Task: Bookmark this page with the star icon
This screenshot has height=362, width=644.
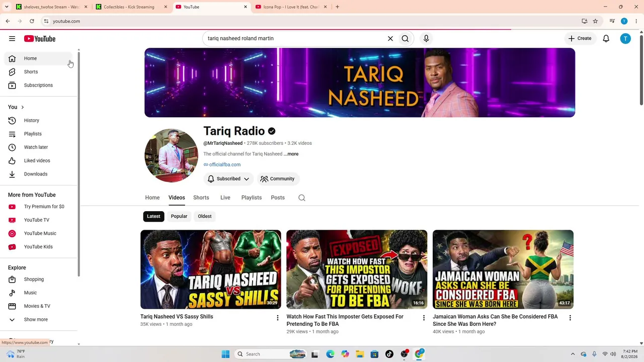Action: 595,21
